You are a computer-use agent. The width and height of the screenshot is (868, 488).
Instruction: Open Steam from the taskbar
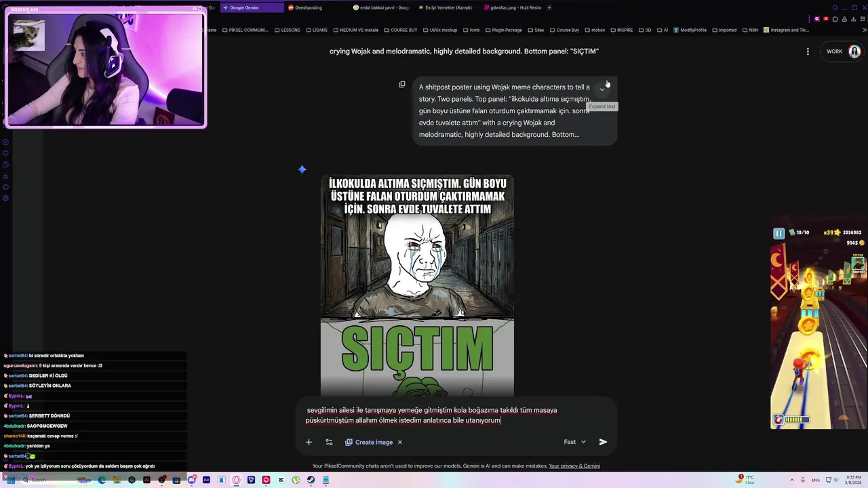(x=311, y=480)
